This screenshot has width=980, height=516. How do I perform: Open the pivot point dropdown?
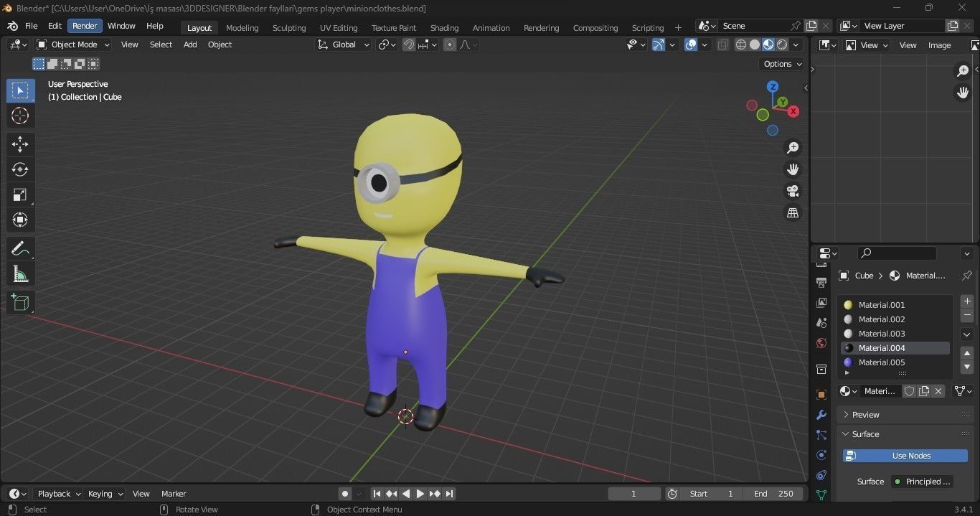[387, 44]
